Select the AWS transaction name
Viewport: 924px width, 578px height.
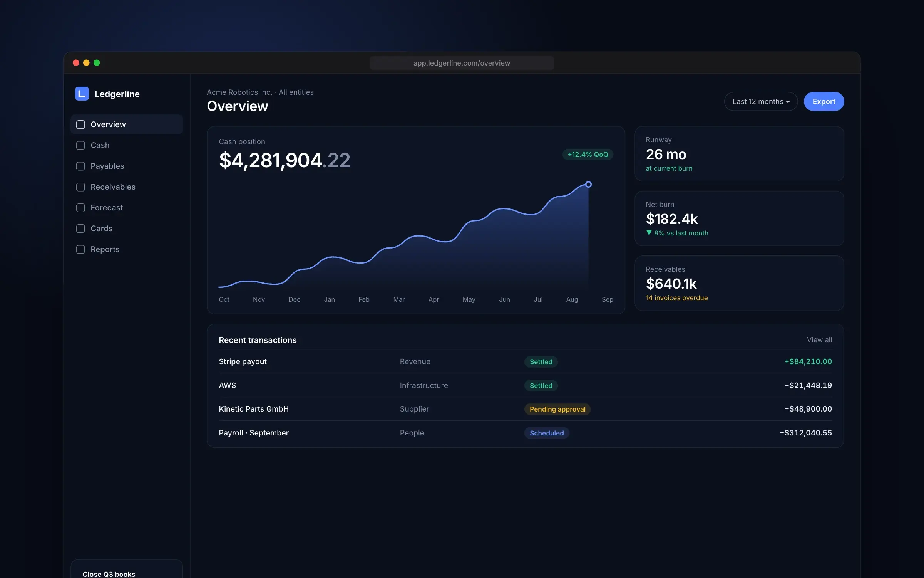[x=228, y=385]
